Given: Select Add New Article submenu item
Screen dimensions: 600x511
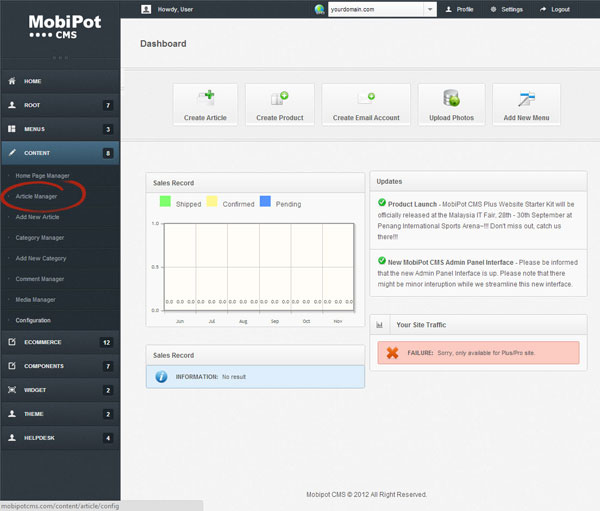Looking at the screenshot, I should click(38, 217).
